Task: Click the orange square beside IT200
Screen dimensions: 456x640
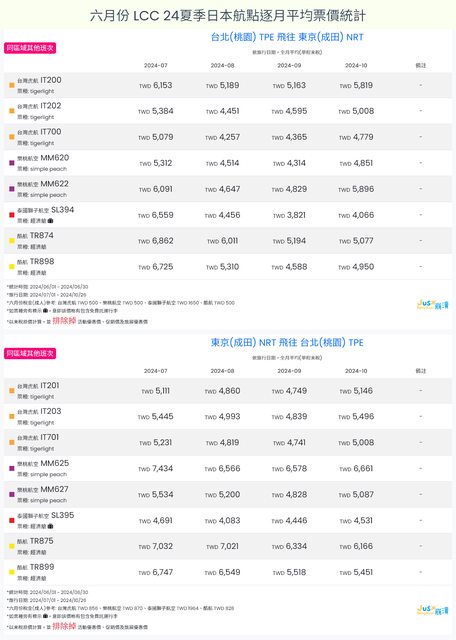Action: 12,85
